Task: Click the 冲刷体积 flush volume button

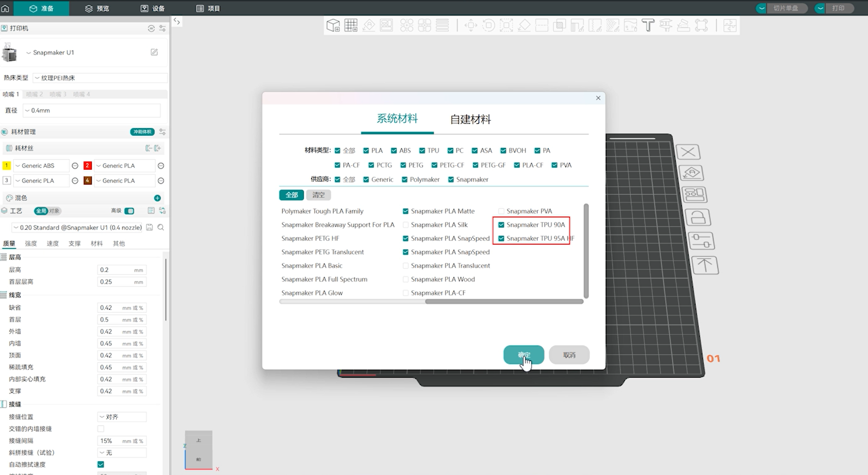Action: [x=142, y=132]
